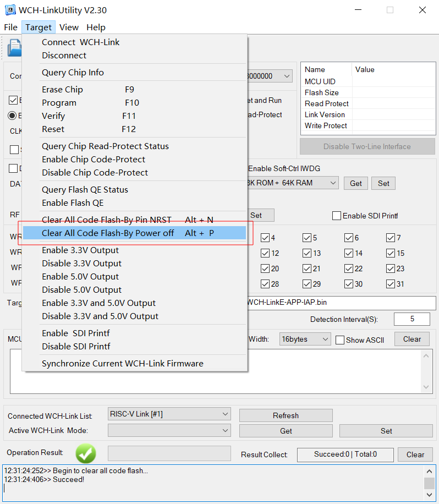Uncheck write-protect sector 31 checkbox
The width and height of the screenshot is (439, 504).
tap(391, 284)
